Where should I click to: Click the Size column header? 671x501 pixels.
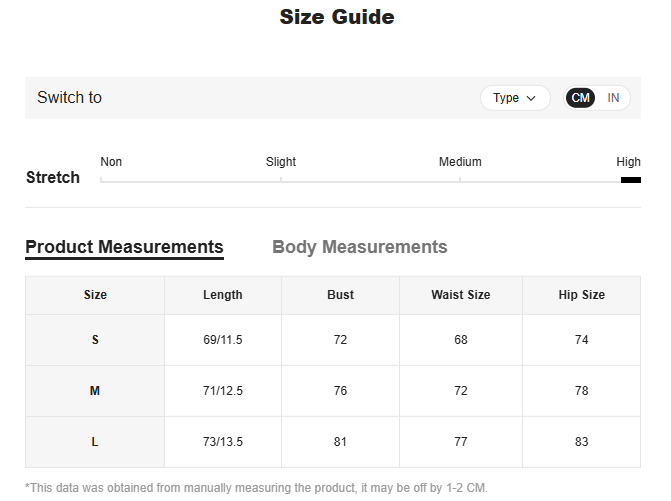pyautogui.click(x=95, y=295)
